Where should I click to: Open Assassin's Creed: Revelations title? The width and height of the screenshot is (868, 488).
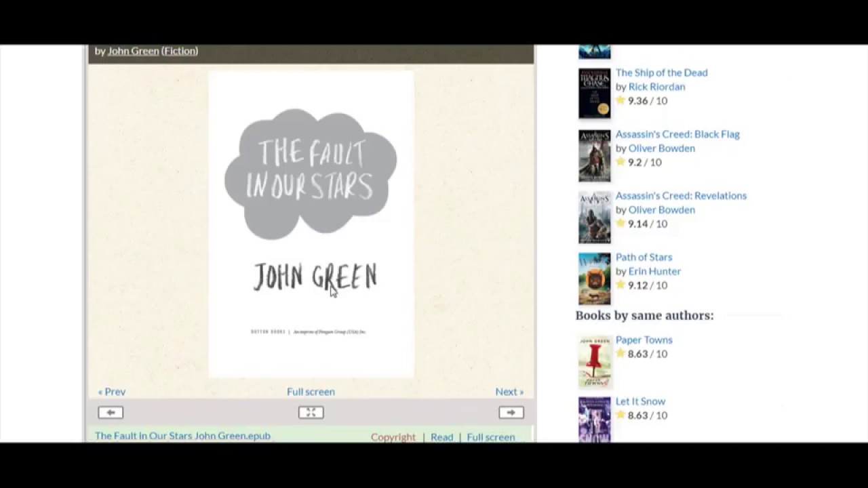coord(681,195)
